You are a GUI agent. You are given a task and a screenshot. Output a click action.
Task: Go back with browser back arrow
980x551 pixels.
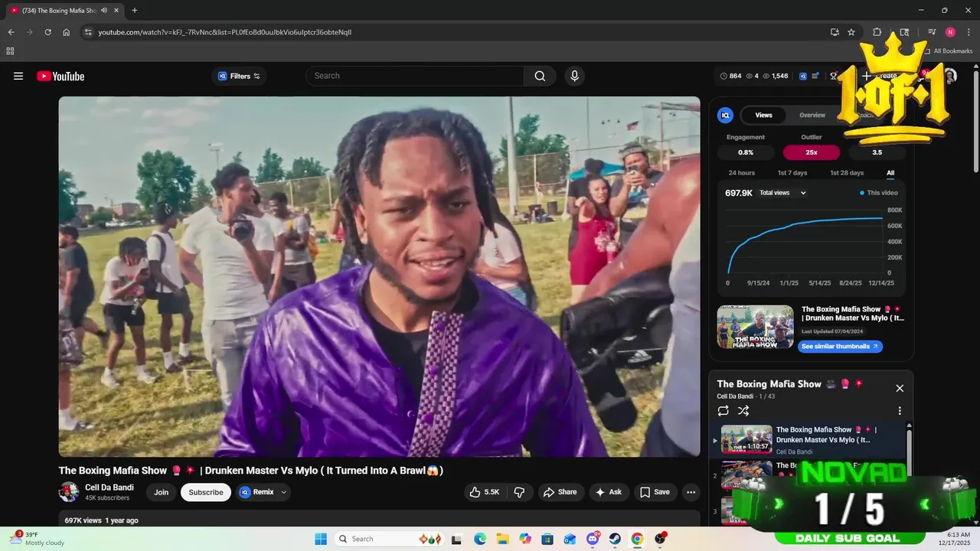click(x=11, y=32)
